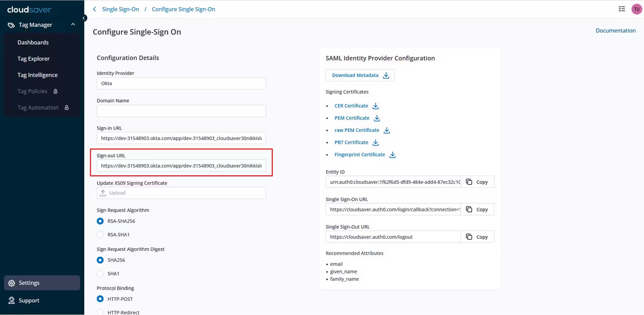The image size is (644, 315).
Task: Click the raw PEM Certificate download icon
Action: click(x=387, y=130)
